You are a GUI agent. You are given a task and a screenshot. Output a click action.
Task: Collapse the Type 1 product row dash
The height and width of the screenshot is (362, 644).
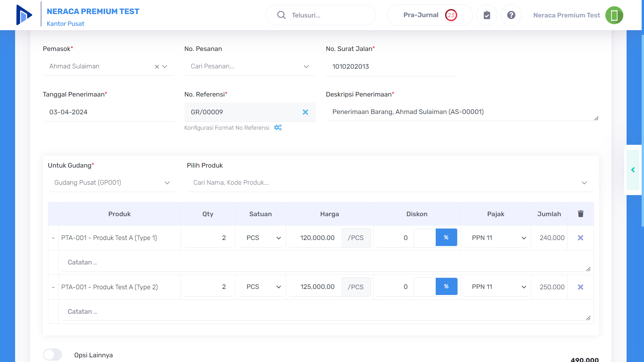53,238
